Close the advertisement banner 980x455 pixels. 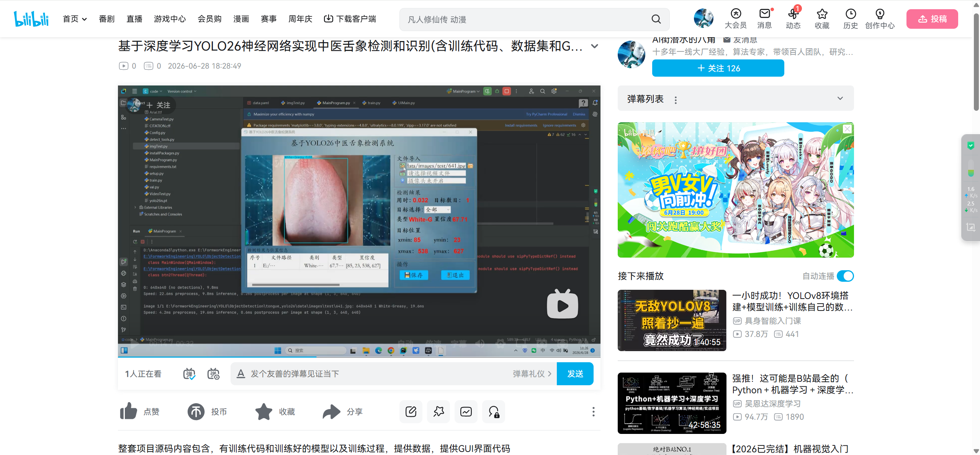[847, 129]
